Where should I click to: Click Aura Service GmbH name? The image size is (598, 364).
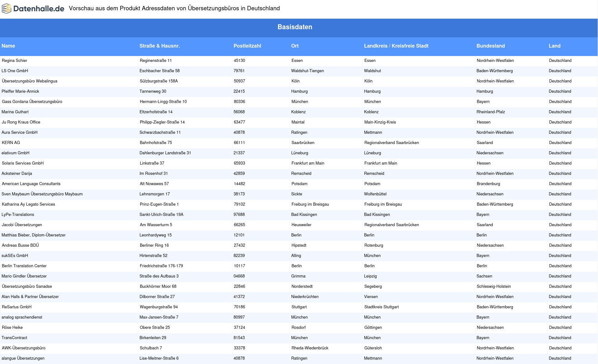[x=19, y=133]
